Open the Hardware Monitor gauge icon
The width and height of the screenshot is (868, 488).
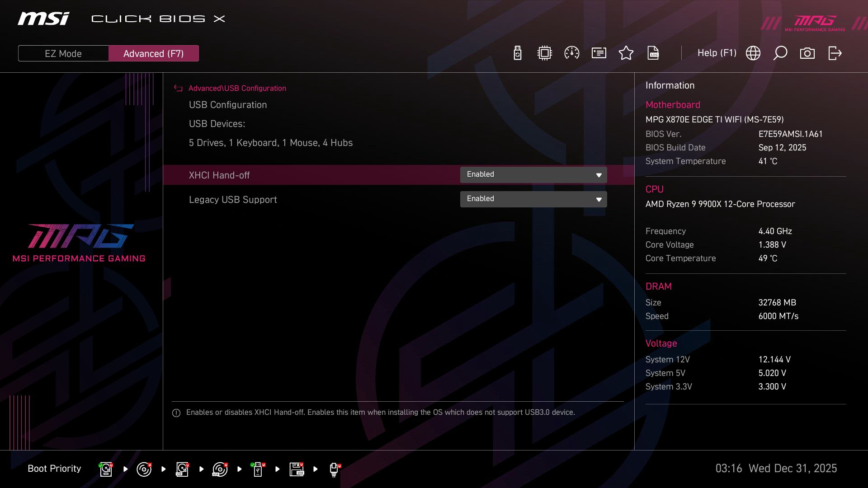(x=571, y=53)
